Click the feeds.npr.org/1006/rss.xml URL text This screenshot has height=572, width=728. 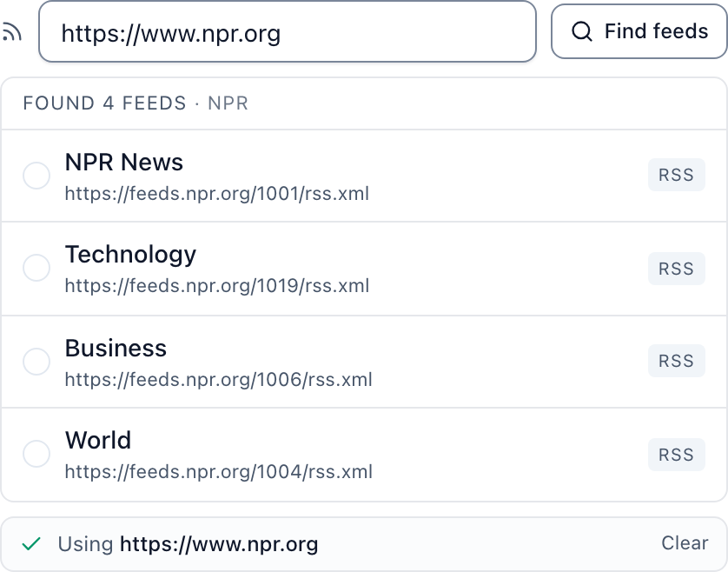coord(218,380)
